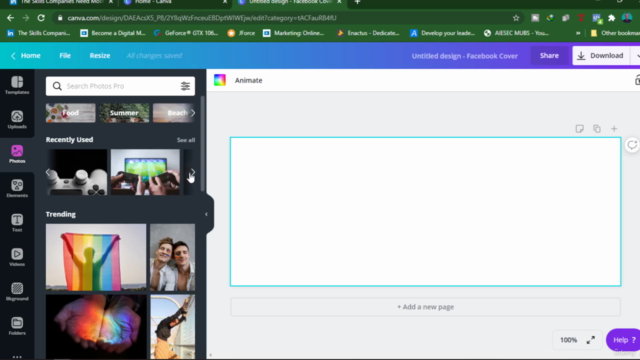Download the design
This screenshot has width=640, height=360.
[600, 56]
